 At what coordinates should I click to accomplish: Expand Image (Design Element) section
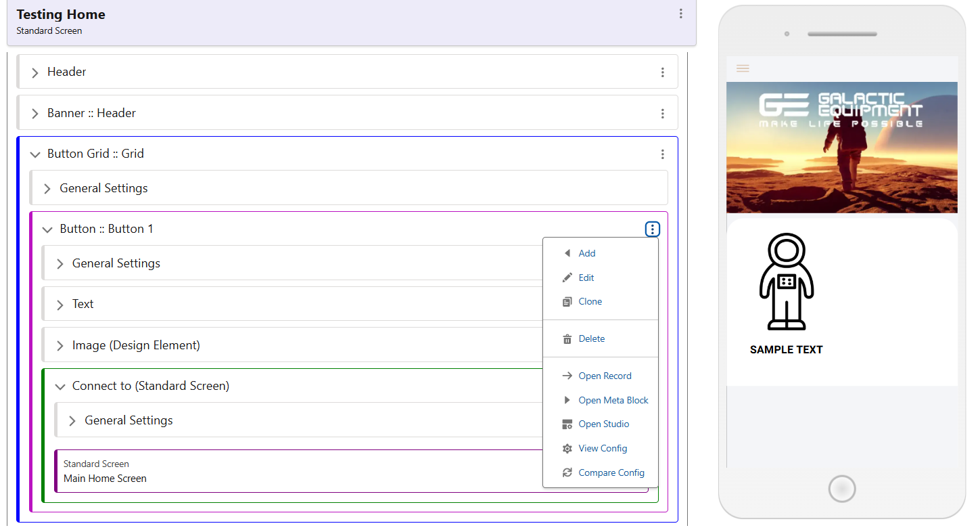[60, 346]
